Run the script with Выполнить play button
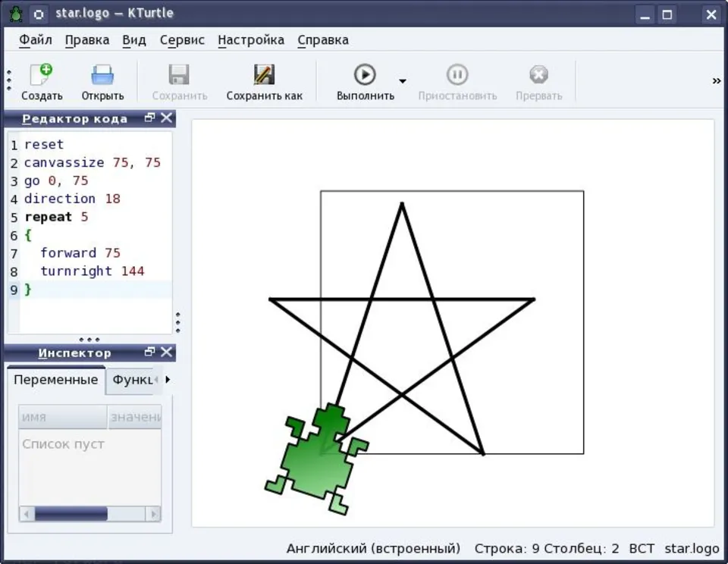The height and width of the screenshot is (564, 728). tap(365, 74)
